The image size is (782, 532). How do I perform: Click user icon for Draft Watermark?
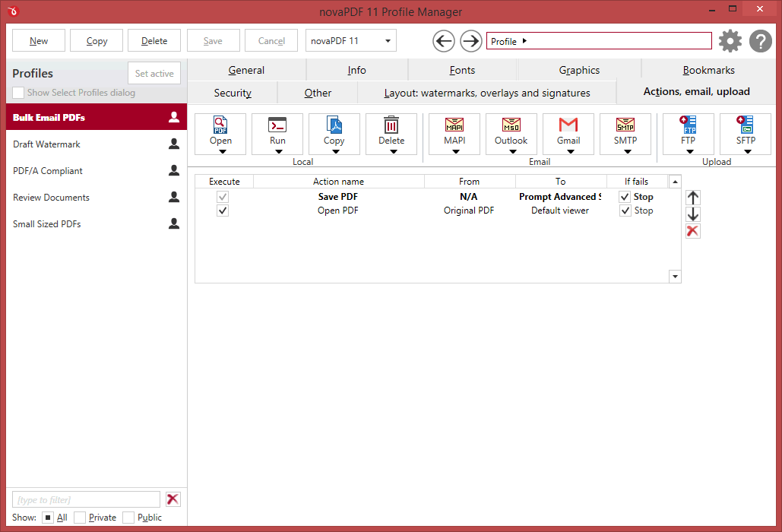(x=173, y=144)
